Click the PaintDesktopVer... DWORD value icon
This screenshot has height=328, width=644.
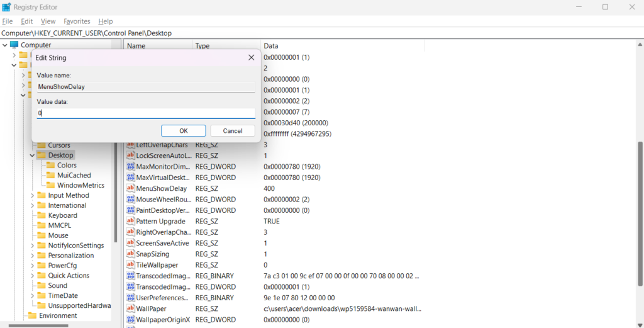(131, 210)
